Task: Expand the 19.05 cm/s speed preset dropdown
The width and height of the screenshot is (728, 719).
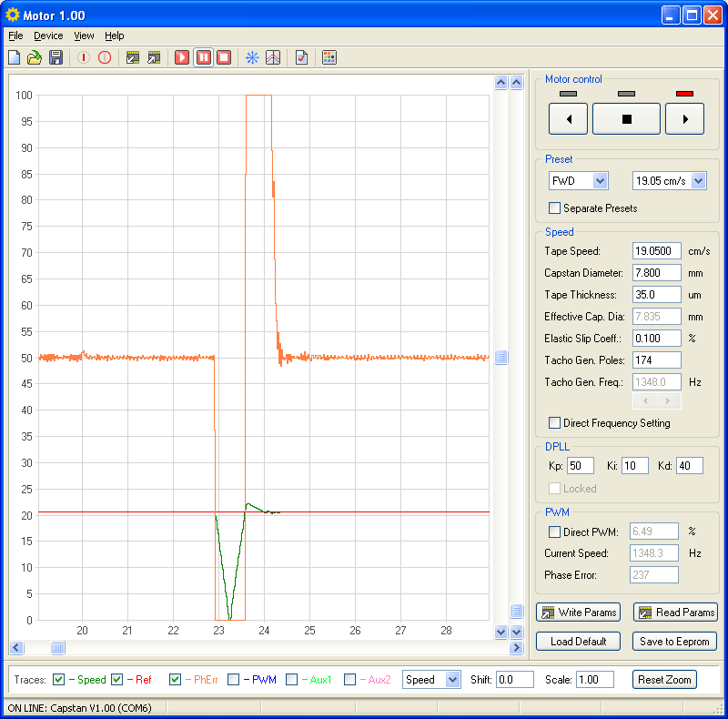Action: coord(699,181)
